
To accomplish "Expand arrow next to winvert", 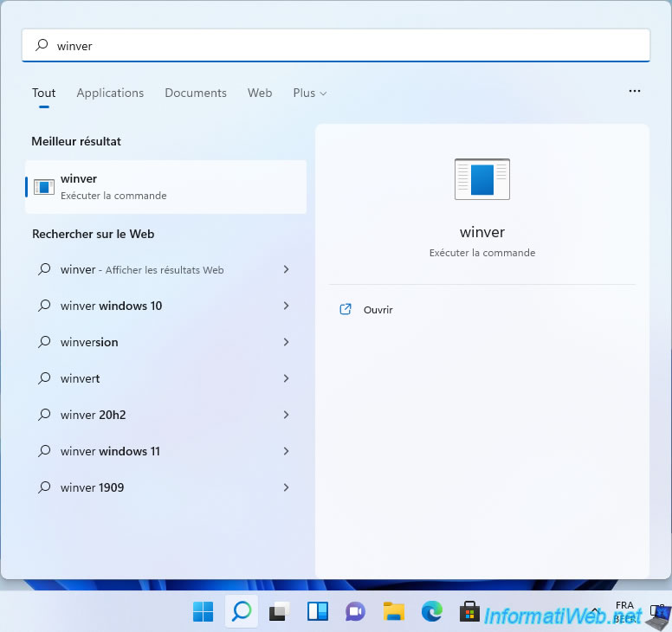I will 287,379.
